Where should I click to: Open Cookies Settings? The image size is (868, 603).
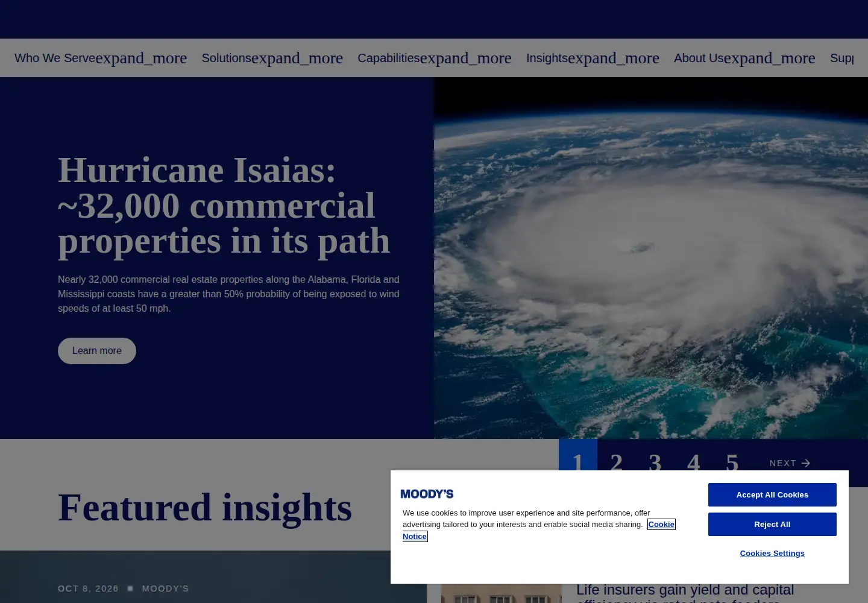[772, 553]
